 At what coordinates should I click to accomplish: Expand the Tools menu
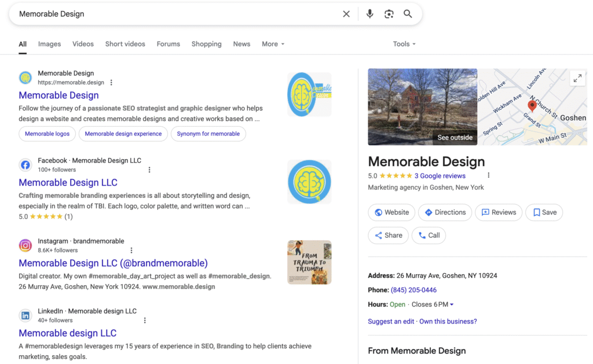coord(404,43)
